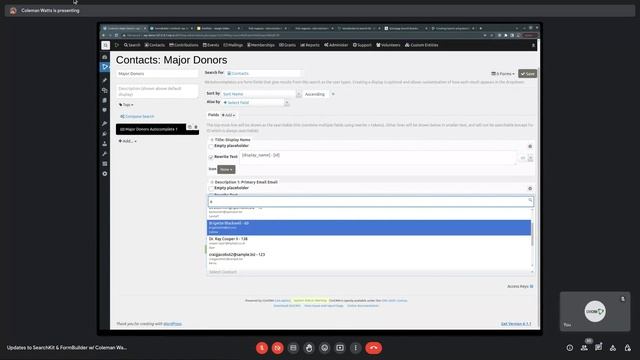Open the Volunteers menu

click(388, 45)
